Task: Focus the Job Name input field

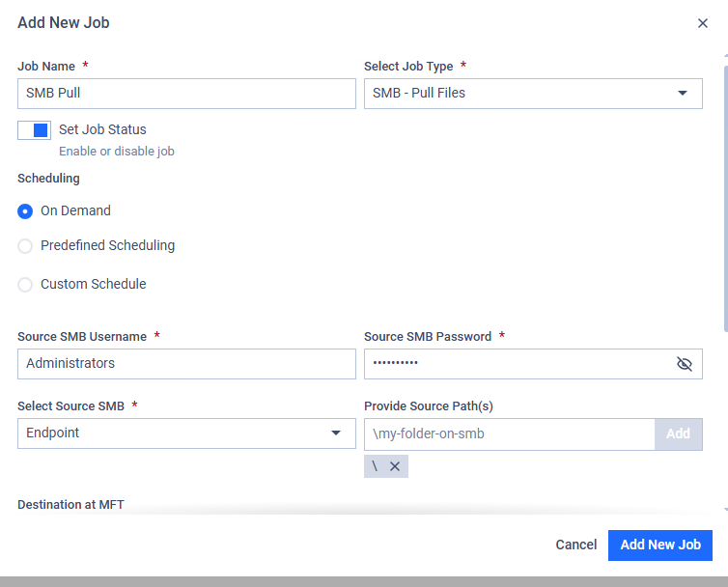Action: (186, 94)
